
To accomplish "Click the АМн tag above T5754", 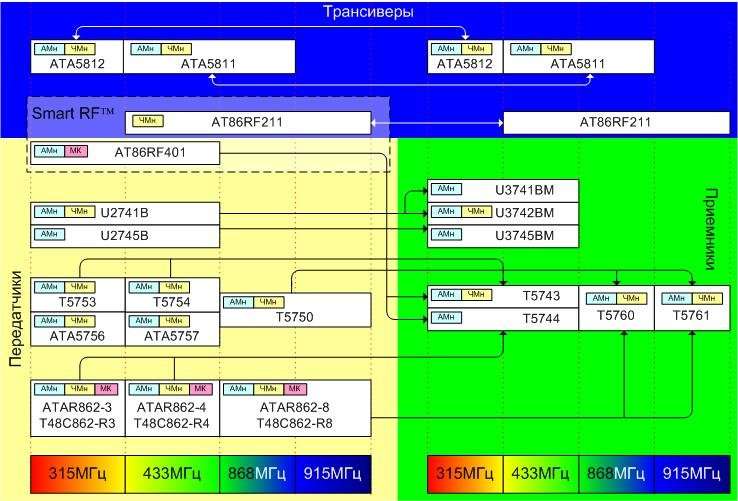I will point(144,287).
